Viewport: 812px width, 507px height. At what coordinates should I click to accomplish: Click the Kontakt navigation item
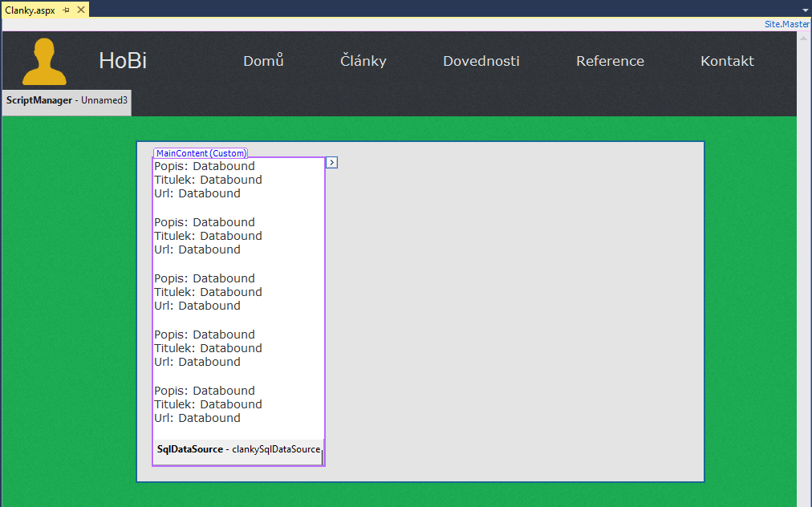click(726, 60)
